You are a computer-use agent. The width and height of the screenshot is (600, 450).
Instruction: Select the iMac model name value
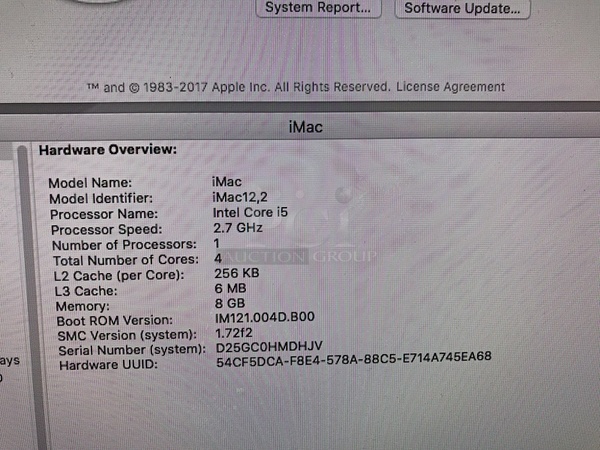tap(227, 181)
